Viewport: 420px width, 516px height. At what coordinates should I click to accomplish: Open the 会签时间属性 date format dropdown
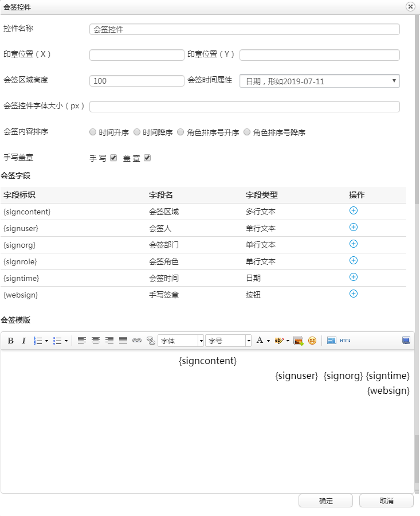319,81
